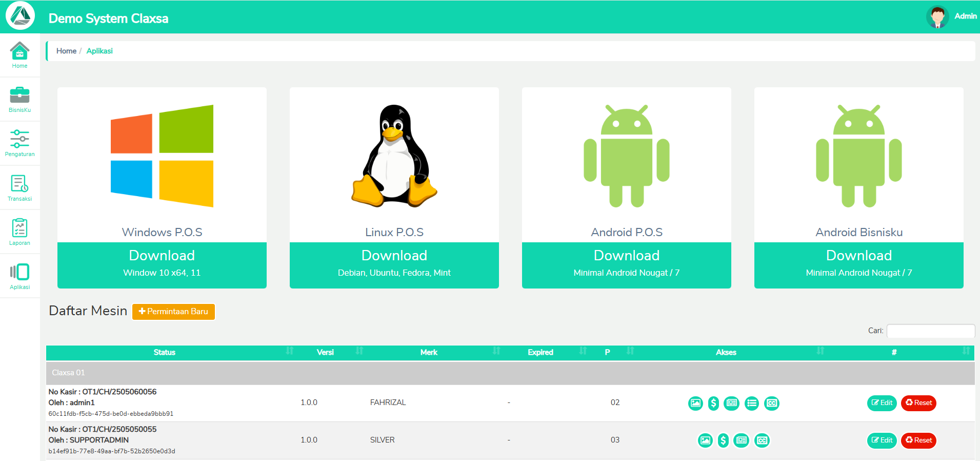Open Pengaturan settings in the sidebar
Viewport: 980px width, 461px height.
point(19,144)
